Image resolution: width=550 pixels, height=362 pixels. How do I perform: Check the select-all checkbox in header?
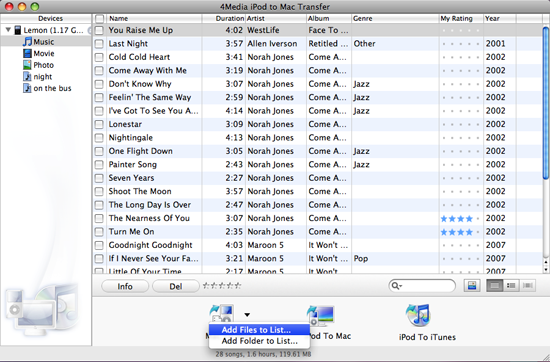[x=100, y=18]
